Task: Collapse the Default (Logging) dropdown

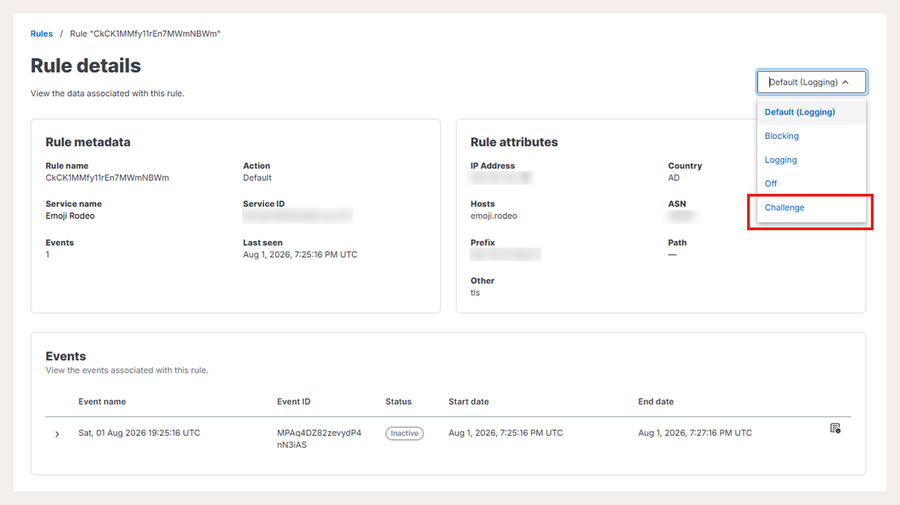Action: tap(811, 82)
